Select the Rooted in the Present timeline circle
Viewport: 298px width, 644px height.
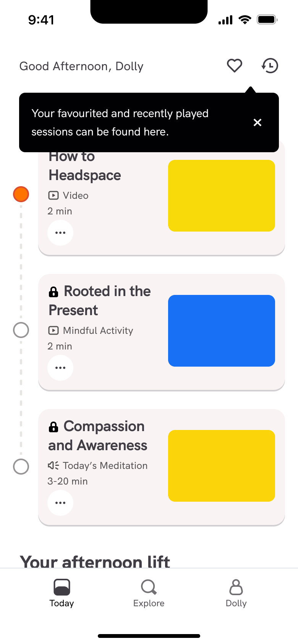click(x=21, y=330)
